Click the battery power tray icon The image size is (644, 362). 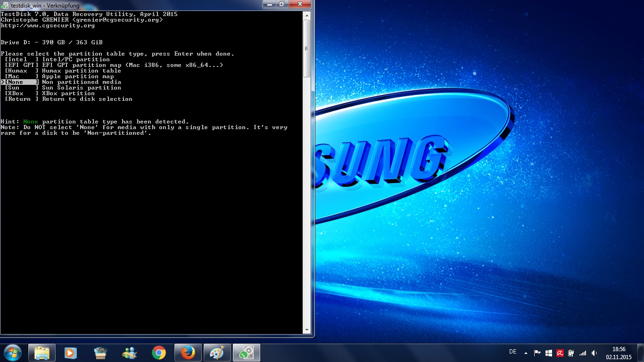(571, 353)
